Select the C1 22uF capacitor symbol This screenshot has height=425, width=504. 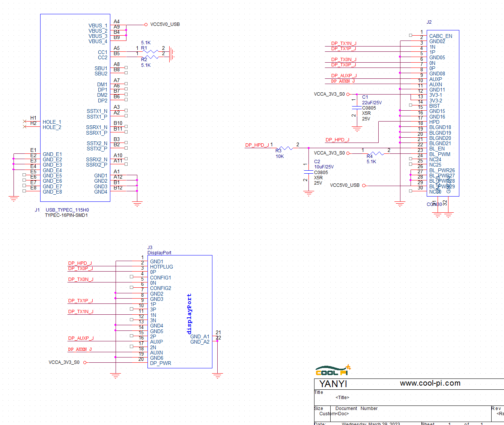357,108
